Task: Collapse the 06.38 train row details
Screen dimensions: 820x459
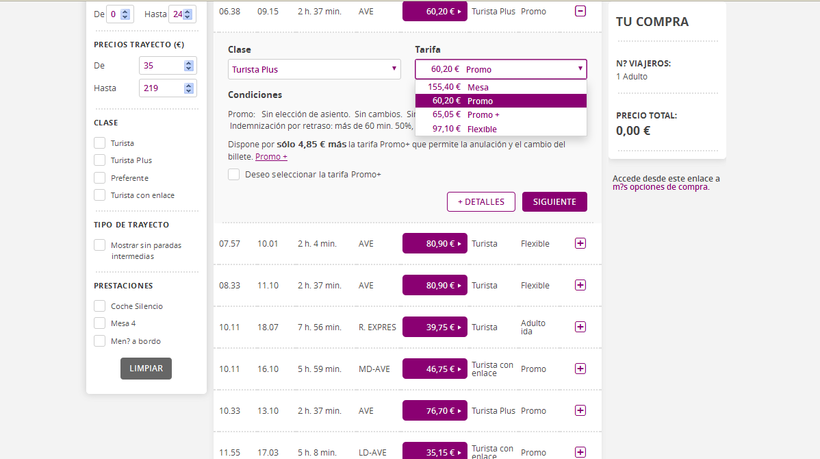Action: [580, 11]
